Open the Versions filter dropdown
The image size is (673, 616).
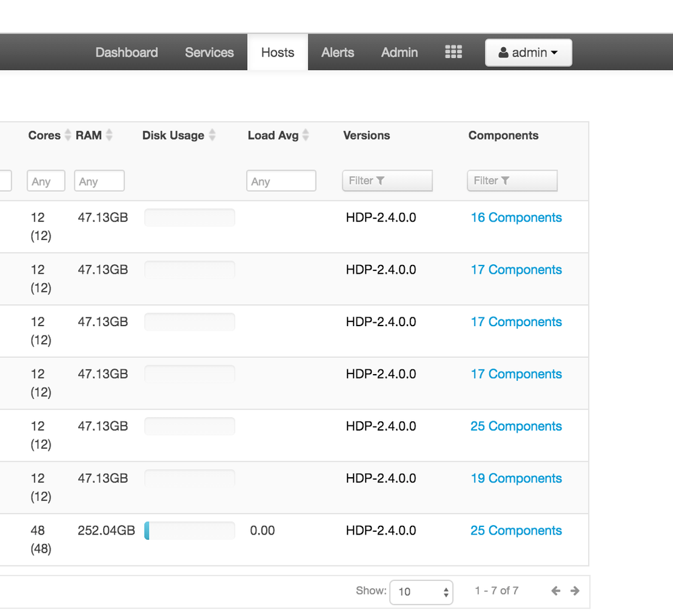tap(387, 181)
